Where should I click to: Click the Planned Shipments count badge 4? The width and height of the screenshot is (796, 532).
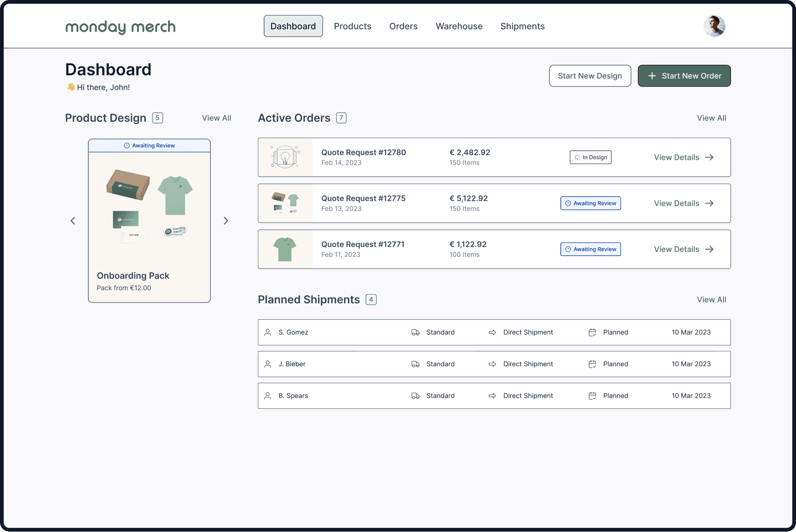[x=371, y=300]
